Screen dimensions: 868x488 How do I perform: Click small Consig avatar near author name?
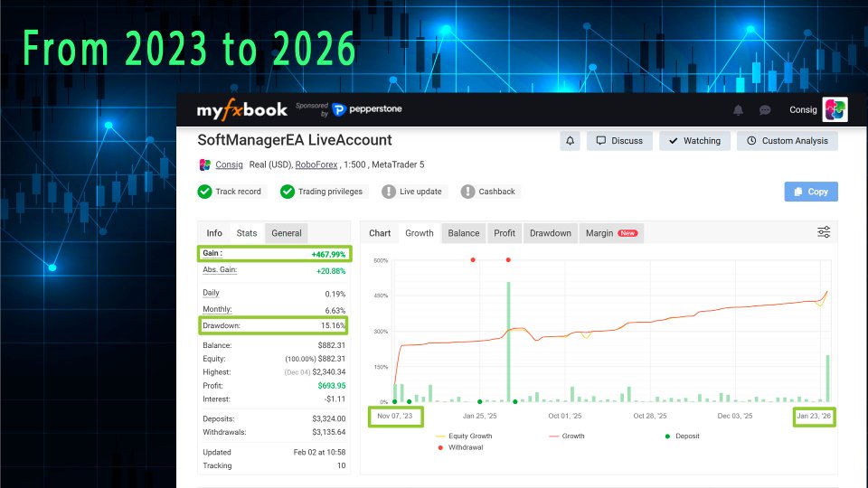click(205, 164)
